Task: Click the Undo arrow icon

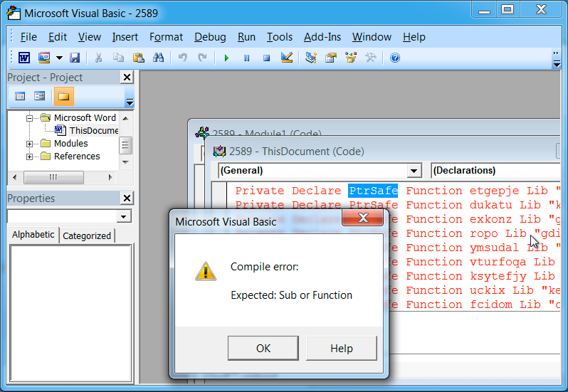Action: (182, 58)
